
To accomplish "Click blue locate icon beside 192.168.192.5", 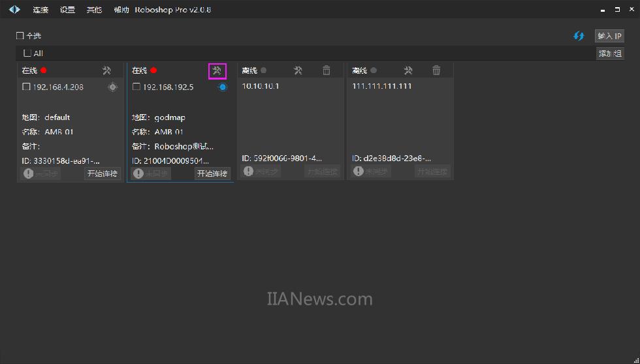I will point(222,87).
